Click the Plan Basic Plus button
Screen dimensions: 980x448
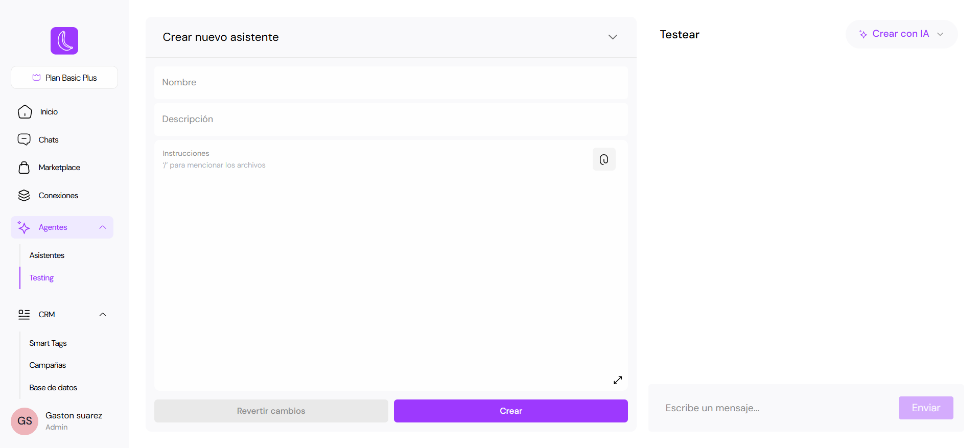click(x=64, y=78)
